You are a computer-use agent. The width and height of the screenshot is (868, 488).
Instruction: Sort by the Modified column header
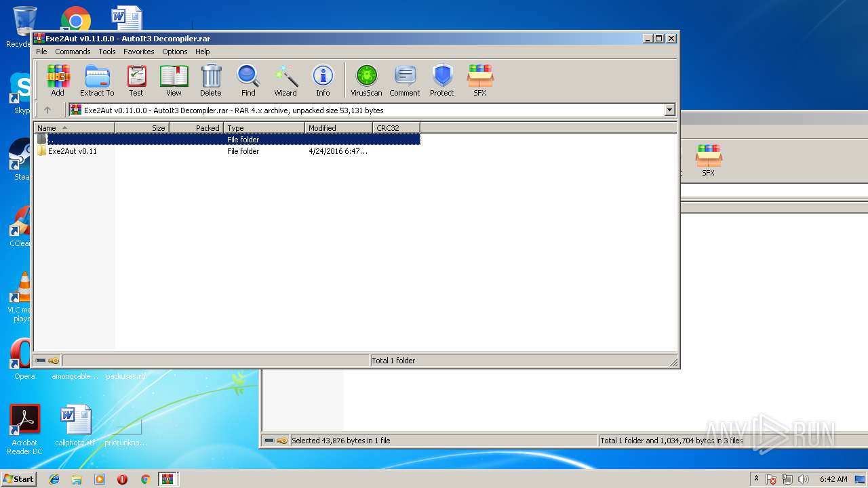tap(339, 127)
